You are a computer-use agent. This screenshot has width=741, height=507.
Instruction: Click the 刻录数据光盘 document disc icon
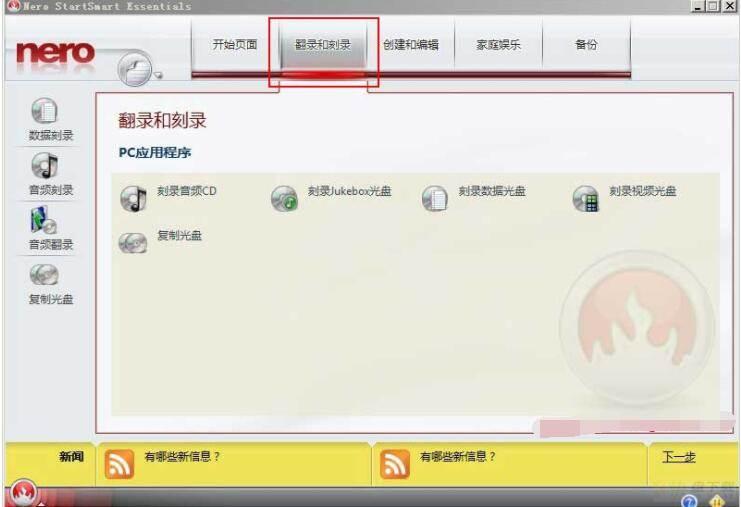click(435, 198)
